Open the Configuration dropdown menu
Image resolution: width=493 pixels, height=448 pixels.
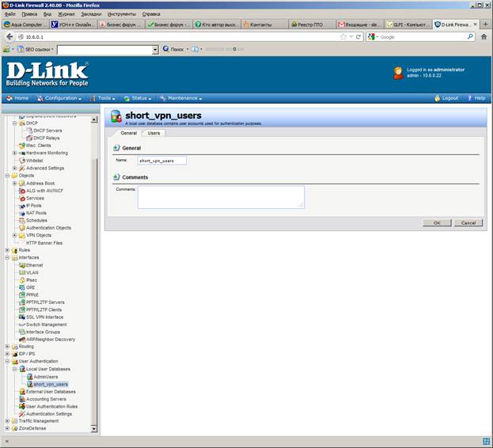59,98
